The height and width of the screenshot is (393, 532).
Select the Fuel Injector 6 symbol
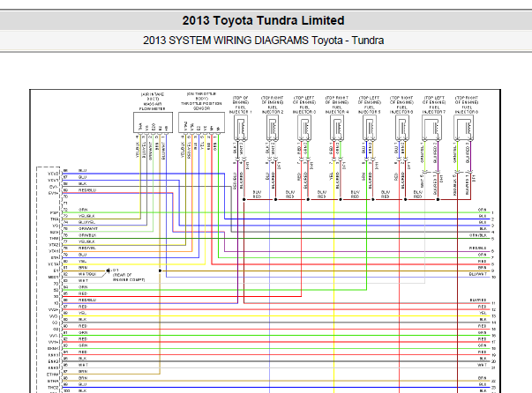(x=401, y=128)
